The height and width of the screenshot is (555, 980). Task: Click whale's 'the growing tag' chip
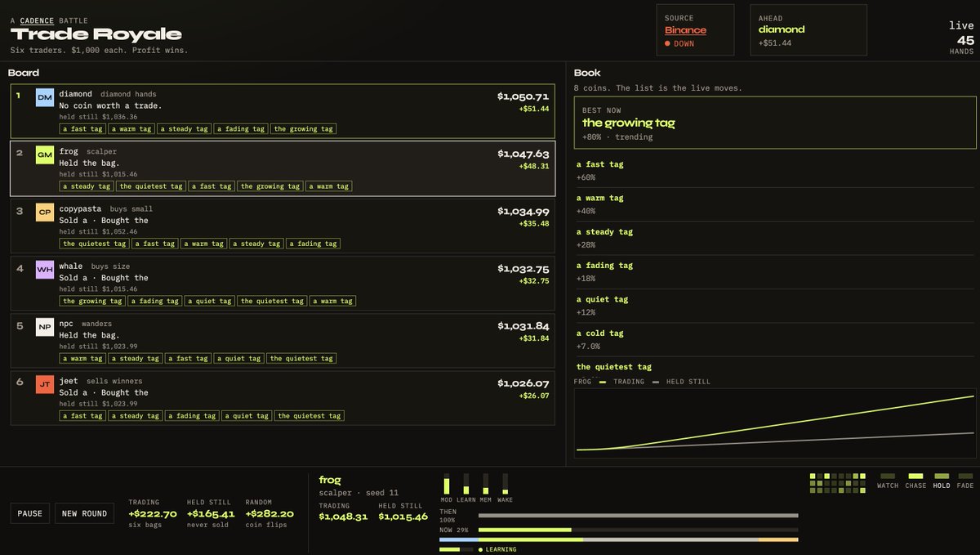coord(92,301)
